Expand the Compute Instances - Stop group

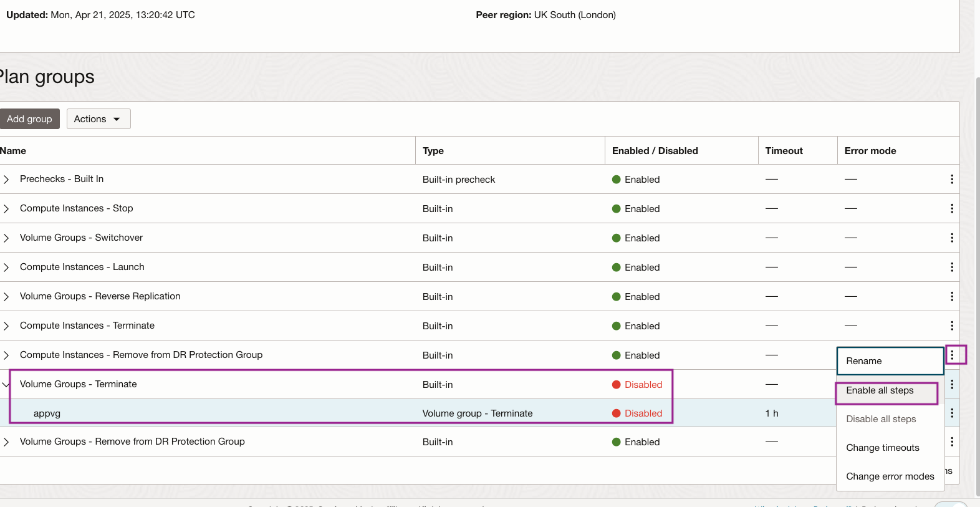click(6, 209)
